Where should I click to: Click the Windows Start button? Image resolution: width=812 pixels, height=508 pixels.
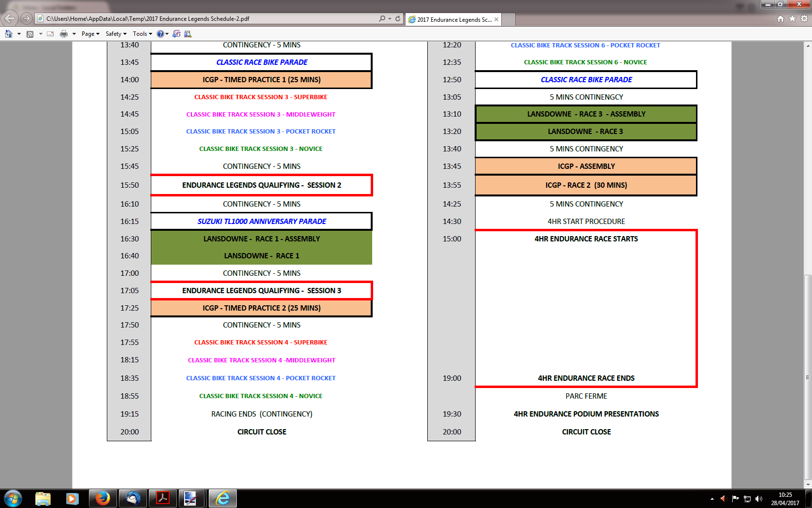pyautogui.click(x=13, y=498)
